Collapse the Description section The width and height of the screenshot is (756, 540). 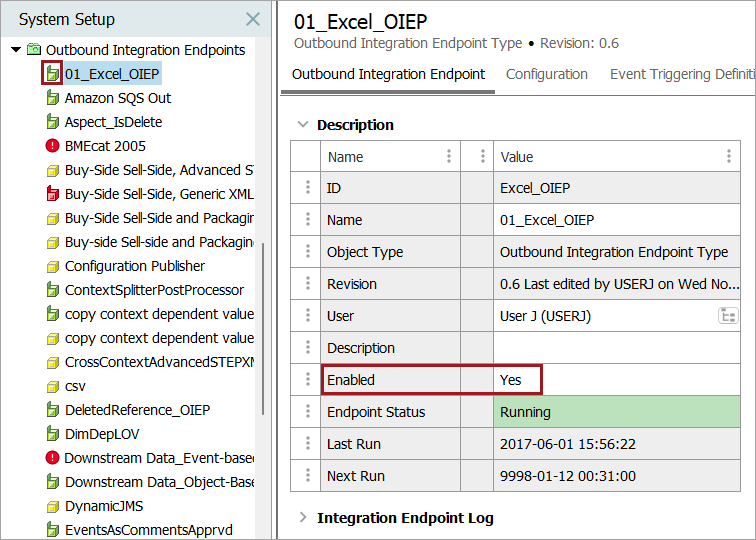click(303, 125)
